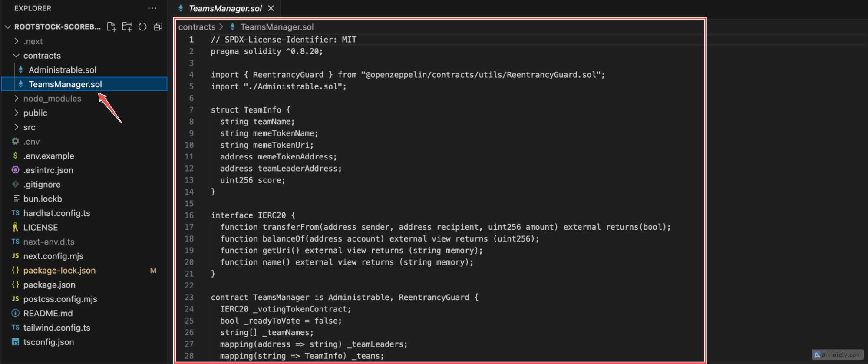Click the TS icon beside hardhat.config.ts
Screen dimensions: 868x364
click(15, 213)
